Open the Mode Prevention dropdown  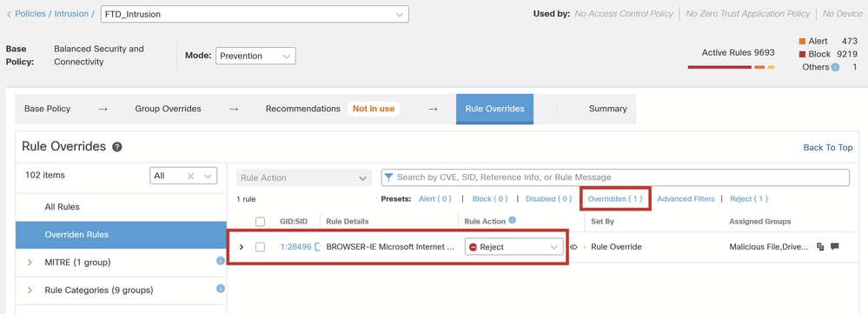pos(255,56)
